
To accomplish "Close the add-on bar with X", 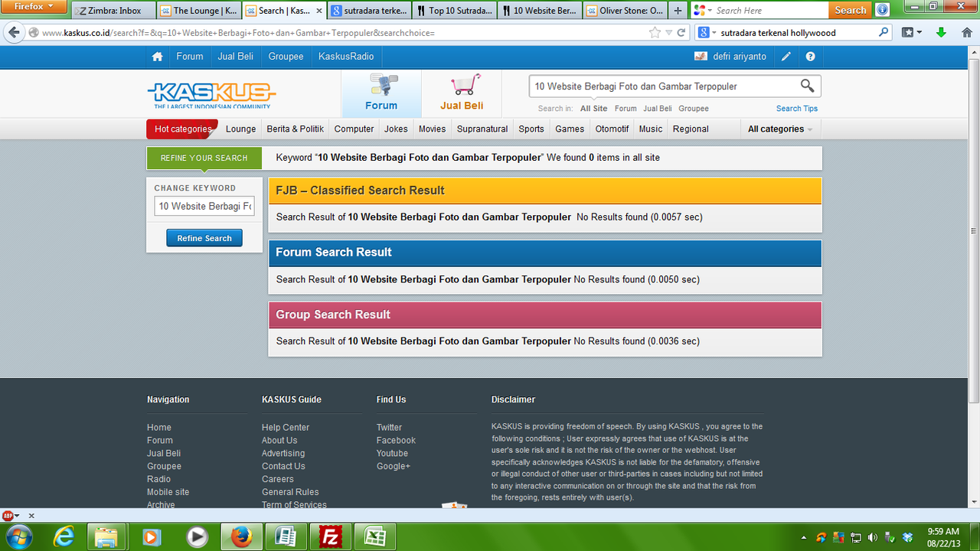I will tap(31, 516).
